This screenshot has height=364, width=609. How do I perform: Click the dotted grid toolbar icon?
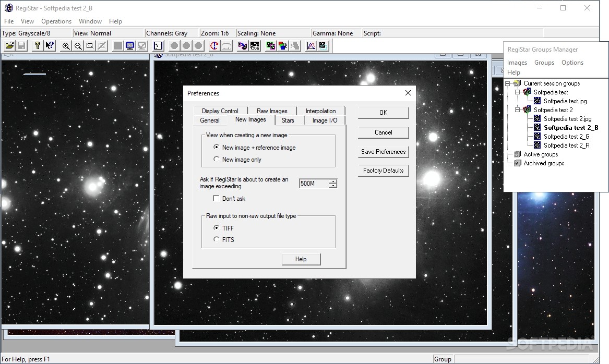point(323,46)
